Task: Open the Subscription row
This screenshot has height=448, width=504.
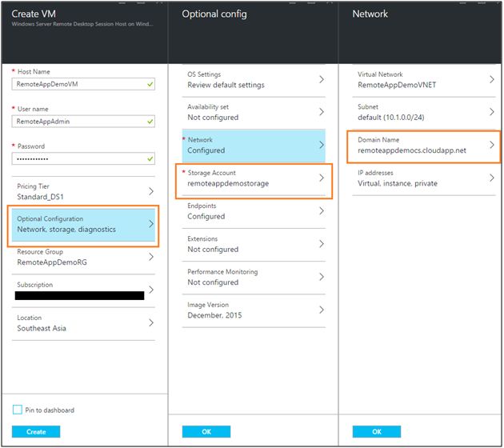Action: (85, 290)
